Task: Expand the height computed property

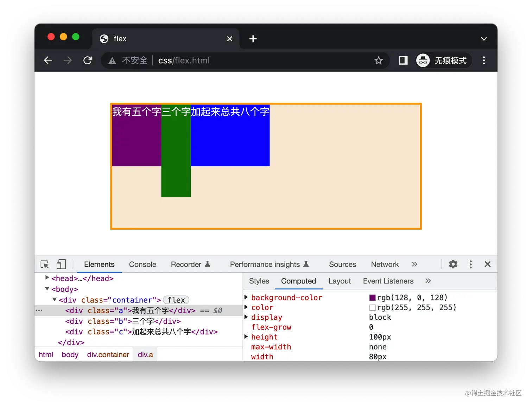Action: click(x=246, y=337)
